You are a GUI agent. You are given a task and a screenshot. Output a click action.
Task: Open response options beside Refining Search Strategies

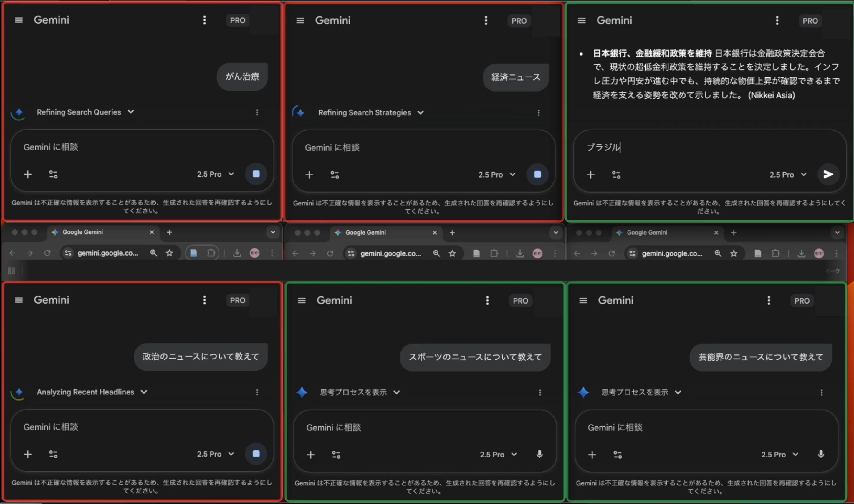[539, 113]
